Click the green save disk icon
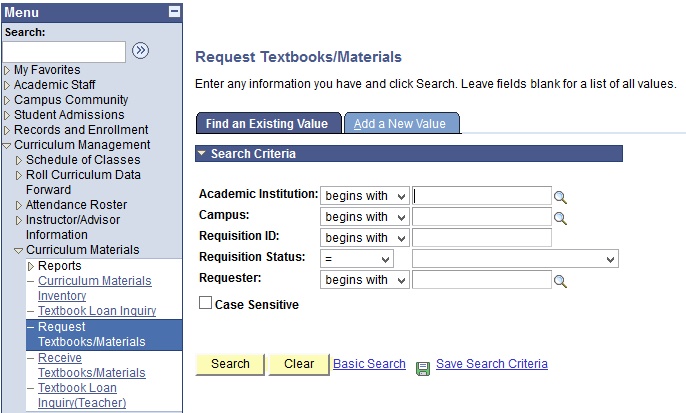The image size is (686, 413). (x=423, y=368)
